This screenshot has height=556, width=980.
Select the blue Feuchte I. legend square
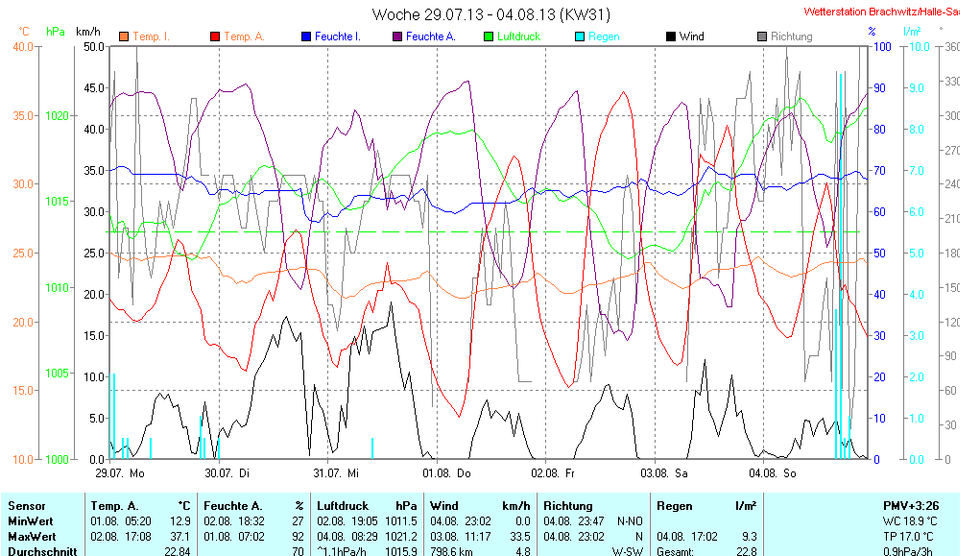[x=306, y=36]
